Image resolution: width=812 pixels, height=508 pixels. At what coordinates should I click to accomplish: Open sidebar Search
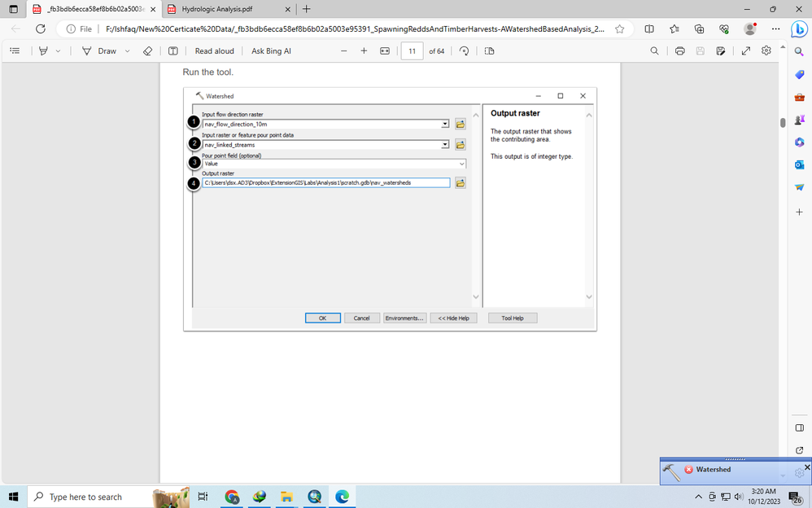pos(799,52)
